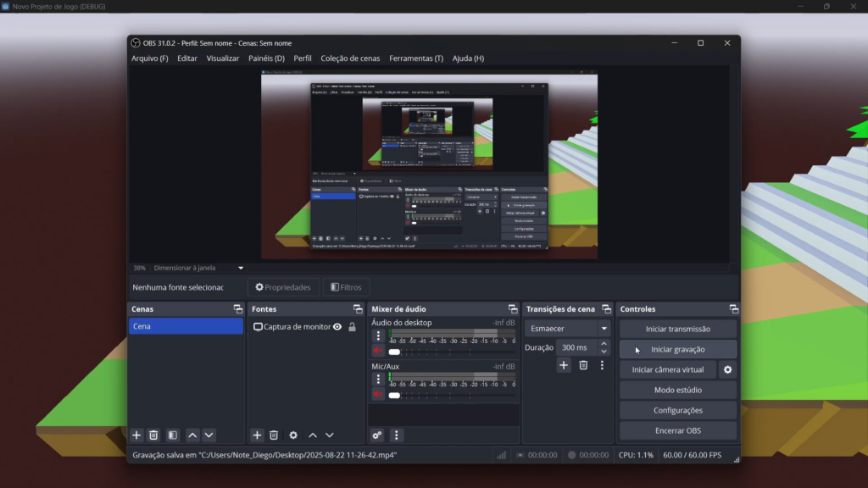Move scene down in Cenas panel
The width and height of the screenshot is (868, 488).
(x=209, y=435)
